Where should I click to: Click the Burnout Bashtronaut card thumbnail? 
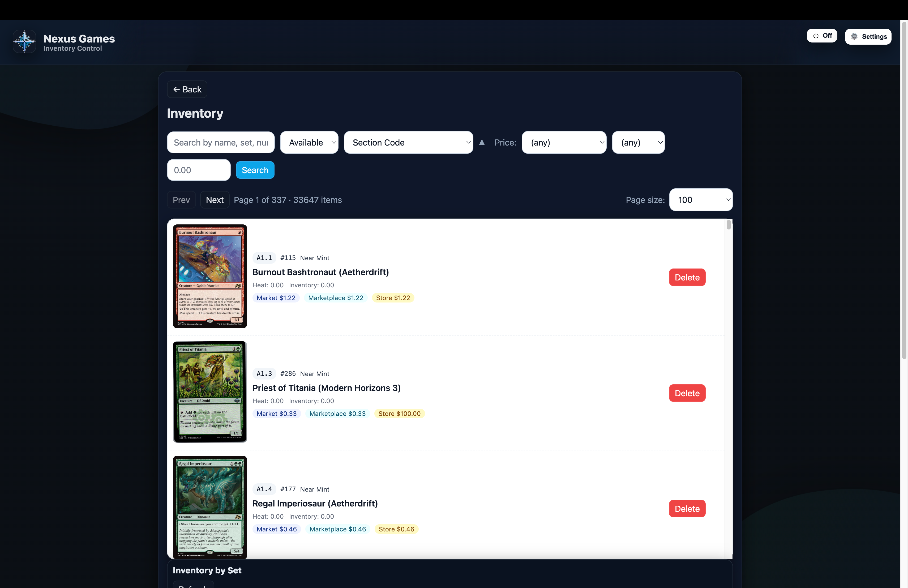pyautogui.click(x=210, y=276)
